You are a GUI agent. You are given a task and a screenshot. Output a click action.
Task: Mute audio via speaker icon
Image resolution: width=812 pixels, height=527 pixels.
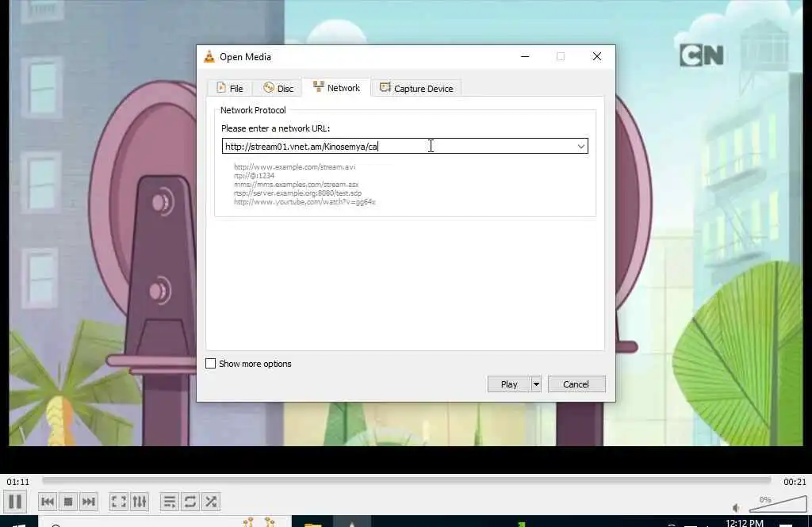tap(736, 508)
